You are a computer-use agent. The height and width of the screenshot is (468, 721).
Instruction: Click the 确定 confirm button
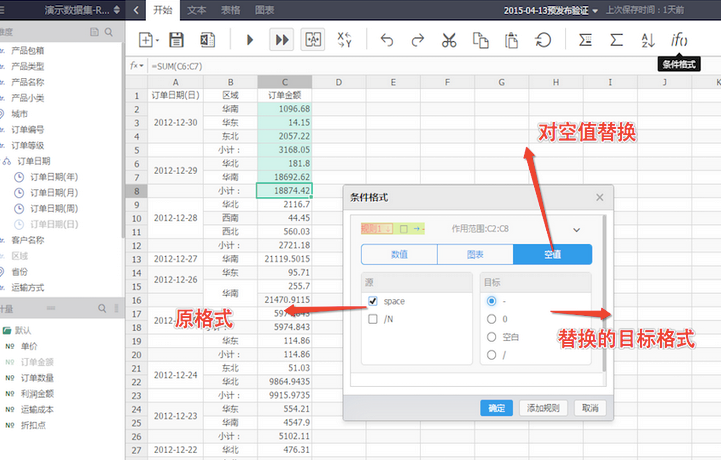click(x=496, y=408)
